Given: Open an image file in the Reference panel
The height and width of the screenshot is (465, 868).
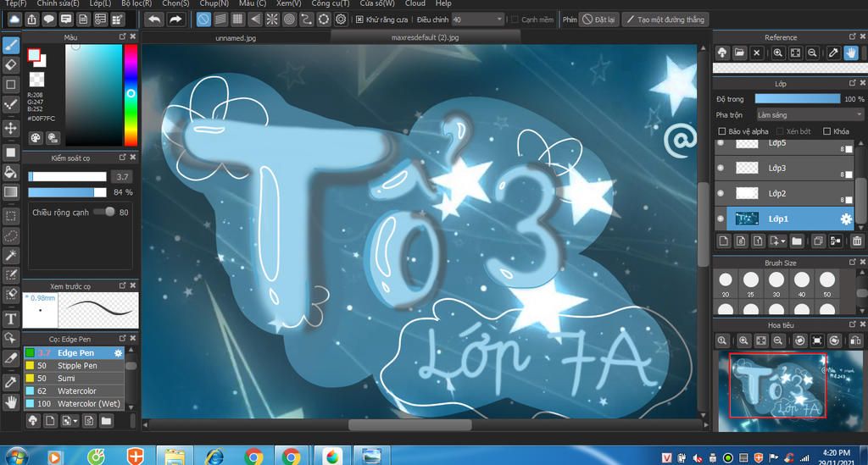Looking at the screenshot, I should [x=739, y=53].
